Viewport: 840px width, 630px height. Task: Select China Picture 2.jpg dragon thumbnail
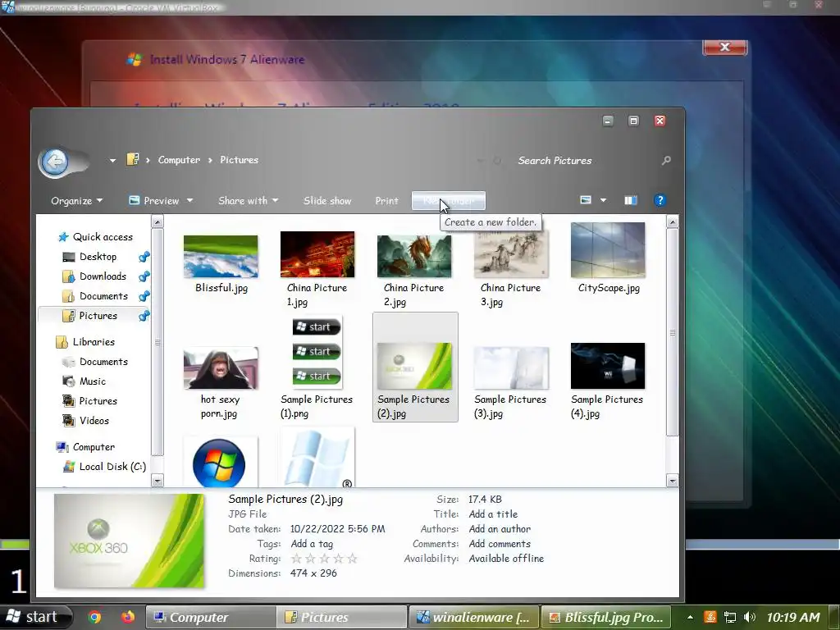(x=414, y=256)
